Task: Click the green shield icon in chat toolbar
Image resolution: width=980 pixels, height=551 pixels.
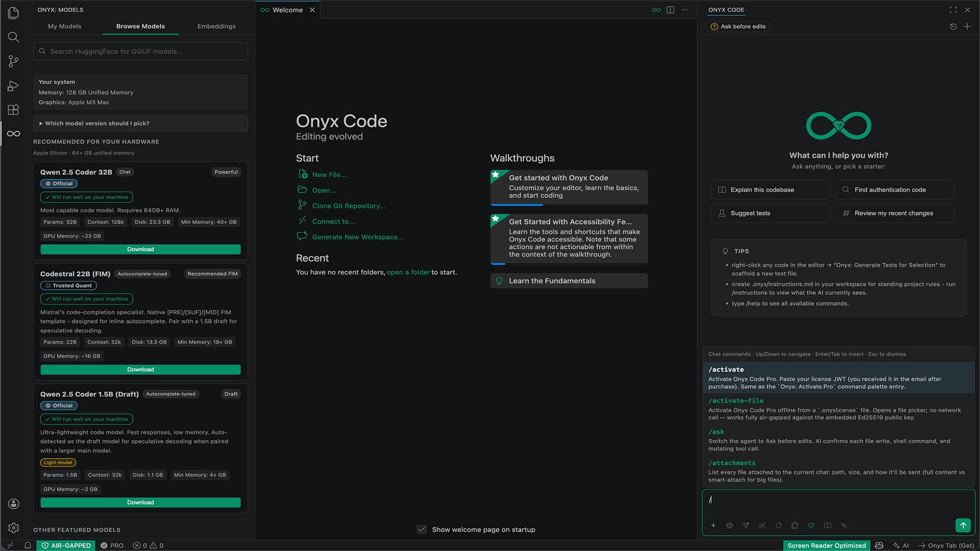Action: pyautogui.click(x=811, y=525)
